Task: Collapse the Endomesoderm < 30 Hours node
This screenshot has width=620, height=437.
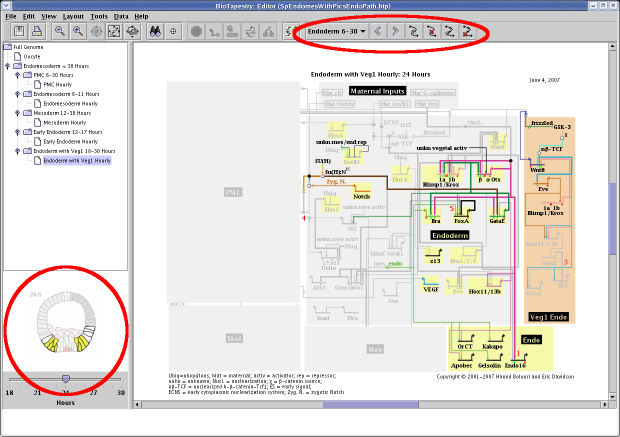Action: pos(8,66)
